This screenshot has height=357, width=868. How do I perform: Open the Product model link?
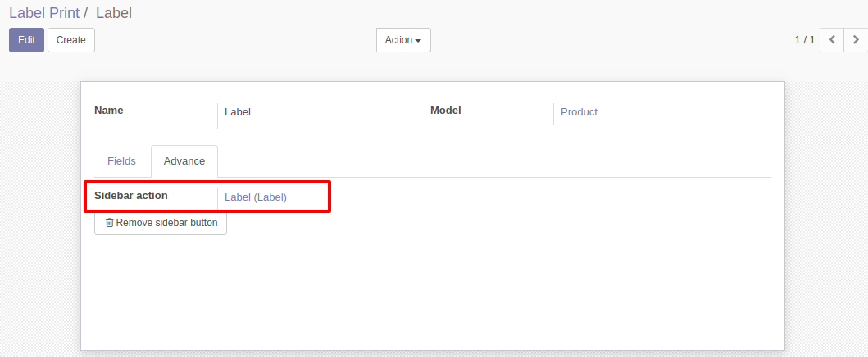point(579,112)
